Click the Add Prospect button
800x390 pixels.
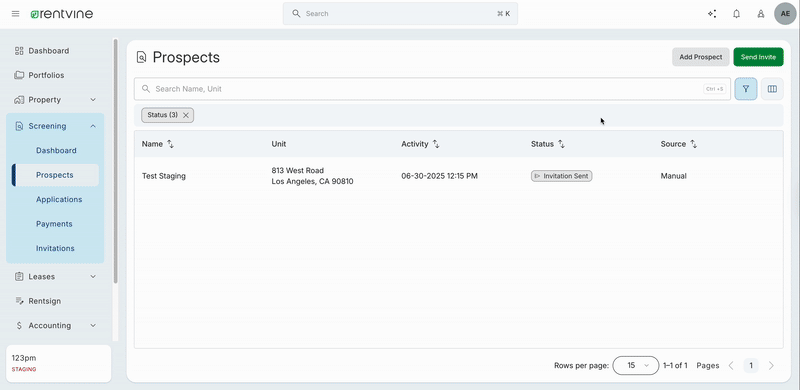coord(701,57)
